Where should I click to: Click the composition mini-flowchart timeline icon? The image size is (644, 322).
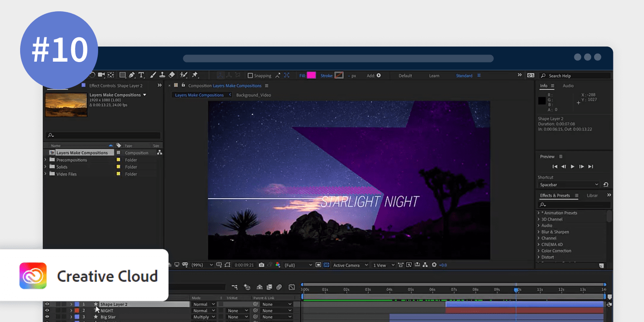pos(234,287)
